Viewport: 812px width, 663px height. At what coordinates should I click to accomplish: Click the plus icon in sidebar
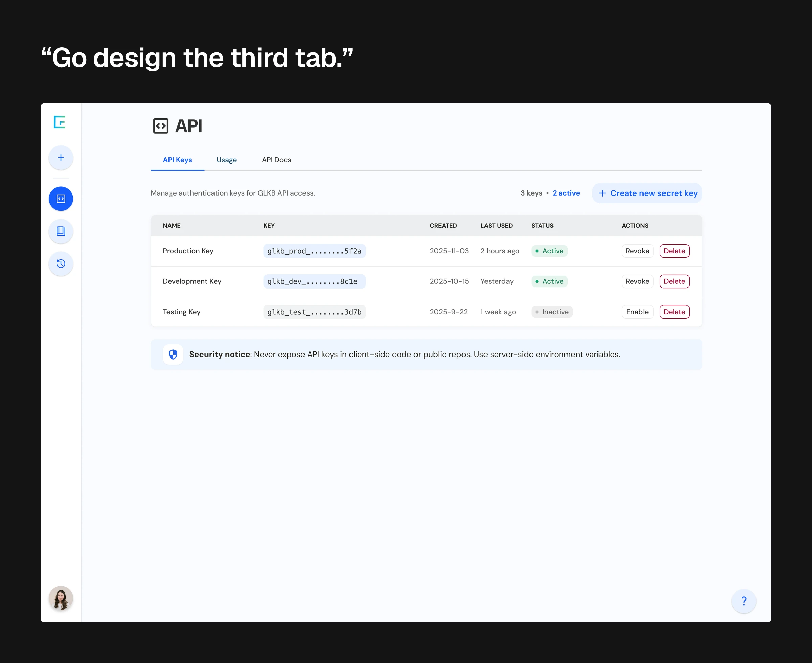point(61,158)
